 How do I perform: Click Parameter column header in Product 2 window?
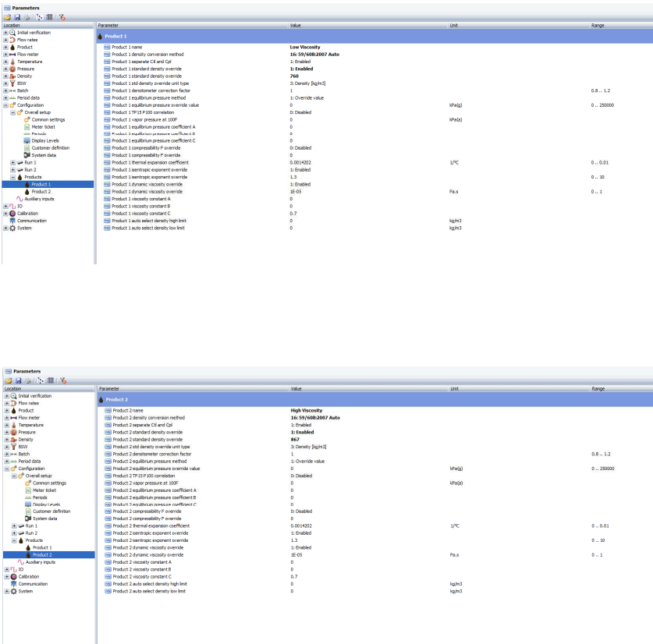tap(193, 389)
